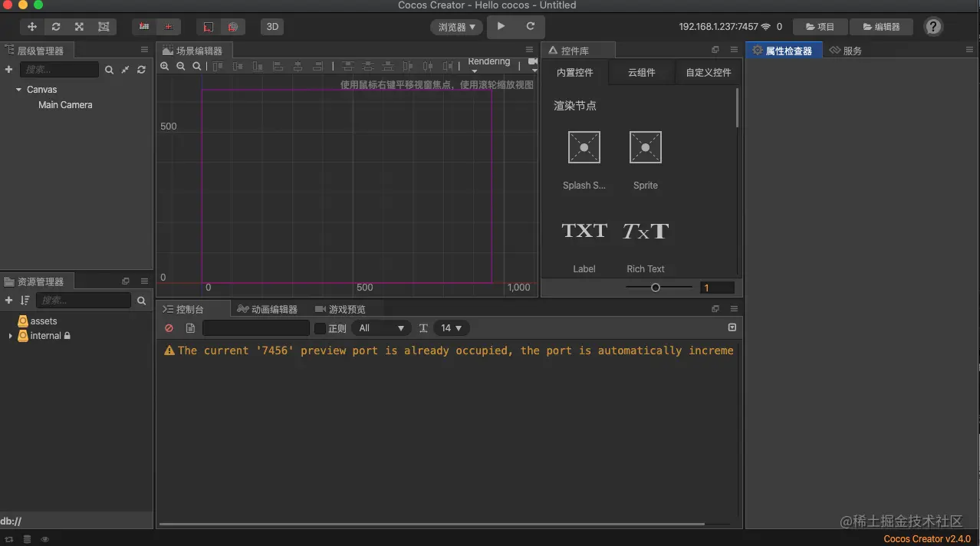Click the play preview button

coord(501,26)
